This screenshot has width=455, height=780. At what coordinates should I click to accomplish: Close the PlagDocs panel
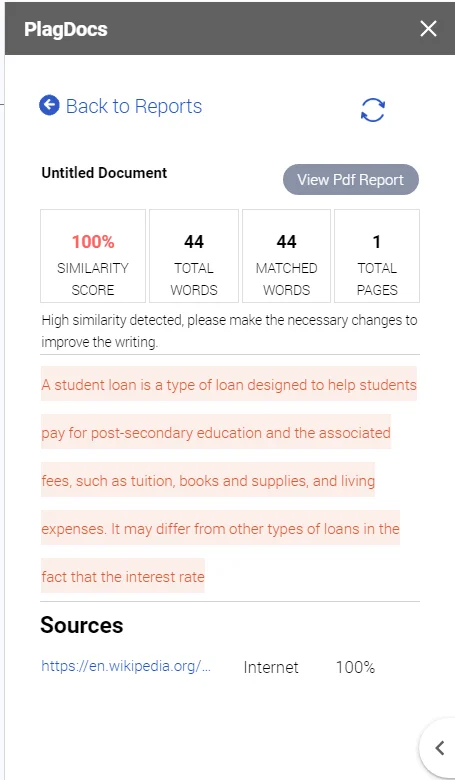(x=428, y=29)
